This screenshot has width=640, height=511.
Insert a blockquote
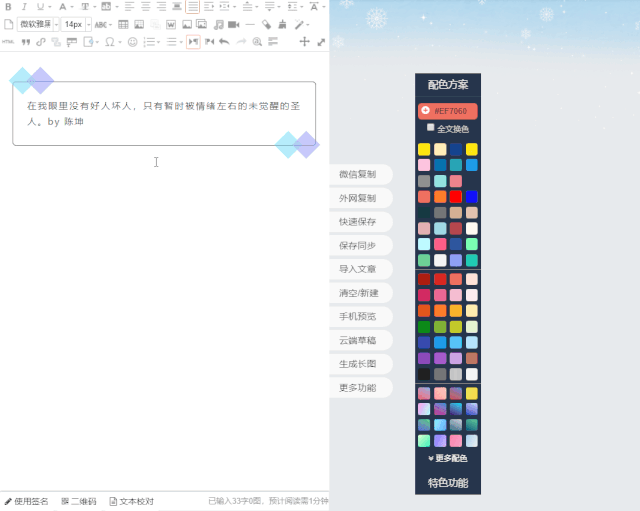(25, 42)
